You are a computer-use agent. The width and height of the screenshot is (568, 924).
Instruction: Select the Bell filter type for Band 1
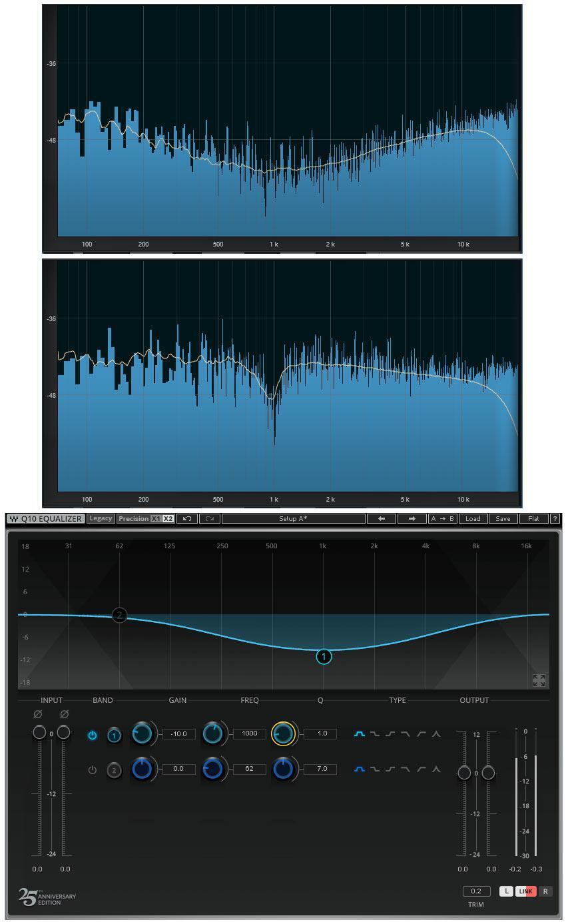[360, 733]
